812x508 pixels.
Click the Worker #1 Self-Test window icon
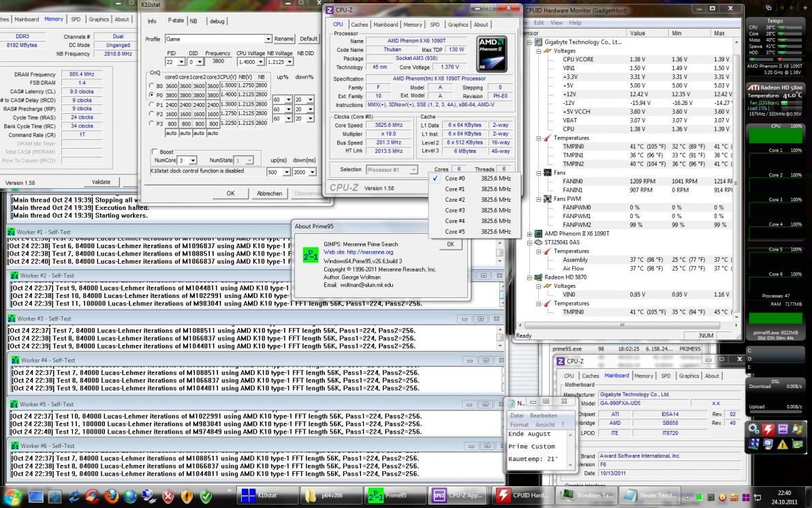pyautogui.click(x=12, y=232)
